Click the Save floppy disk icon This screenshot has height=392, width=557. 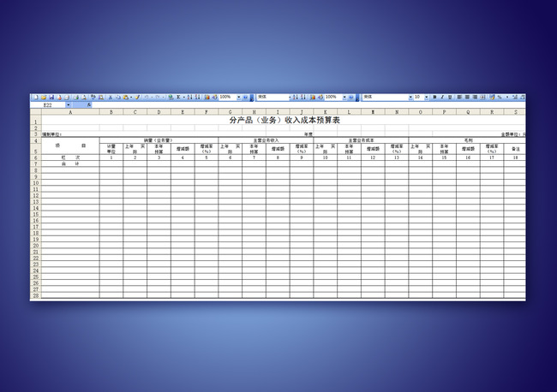[51, 98]
